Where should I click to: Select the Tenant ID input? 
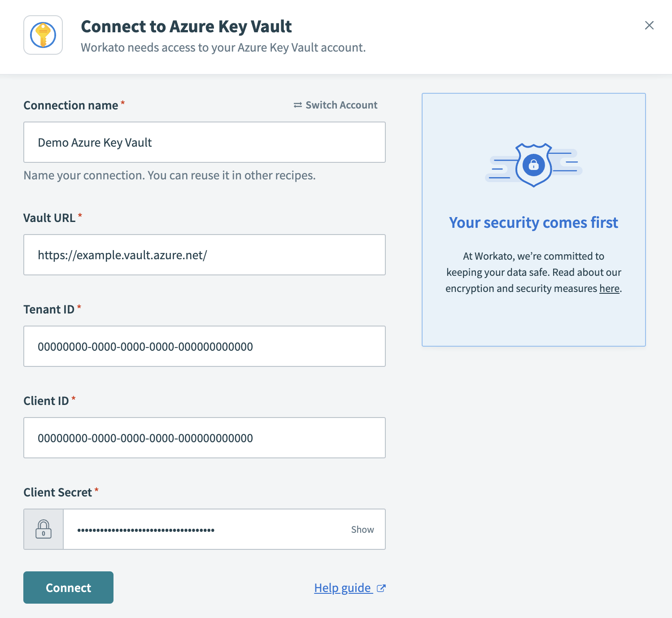[204, 346]
